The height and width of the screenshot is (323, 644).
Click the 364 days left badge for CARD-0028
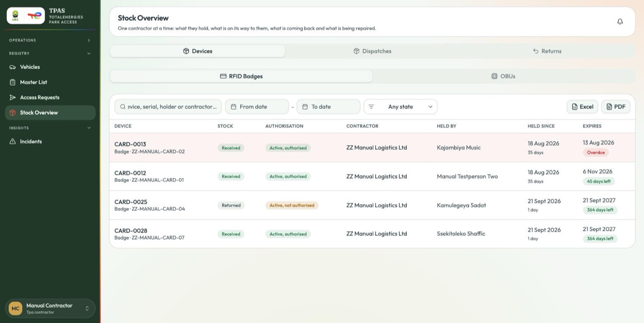pyautogui.click(x=600, y=239)
